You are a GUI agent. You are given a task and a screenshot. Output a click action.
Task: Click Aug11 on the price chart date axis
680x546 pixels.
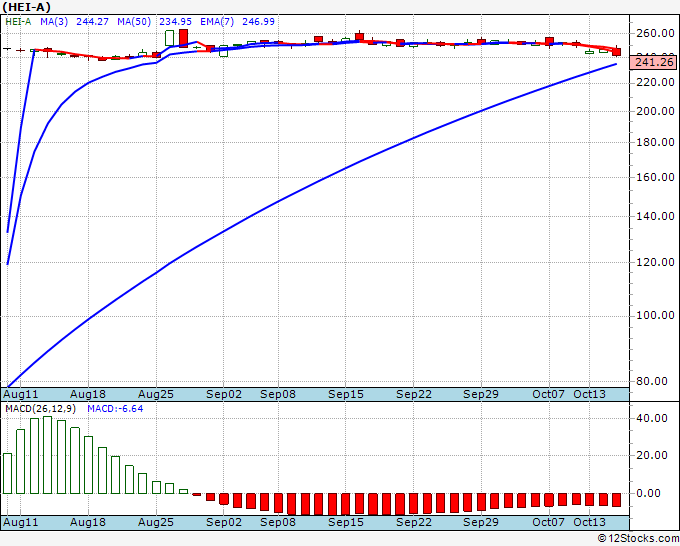click(20, 395)
